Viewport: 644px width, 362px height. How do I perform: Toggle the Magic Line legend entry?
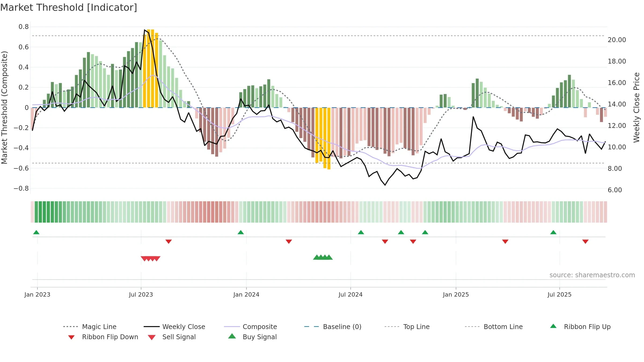click(x=90, y=327)
